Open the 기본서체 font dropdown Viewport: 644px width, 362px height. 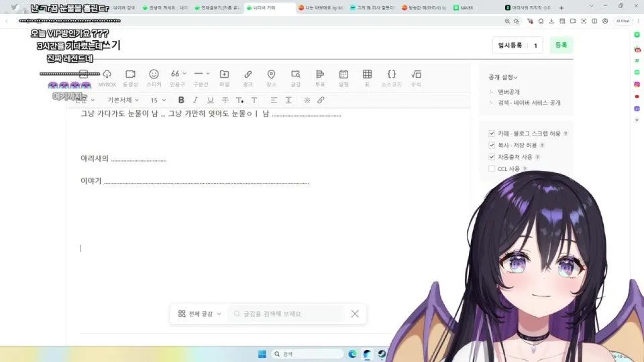tap(123, 100)
